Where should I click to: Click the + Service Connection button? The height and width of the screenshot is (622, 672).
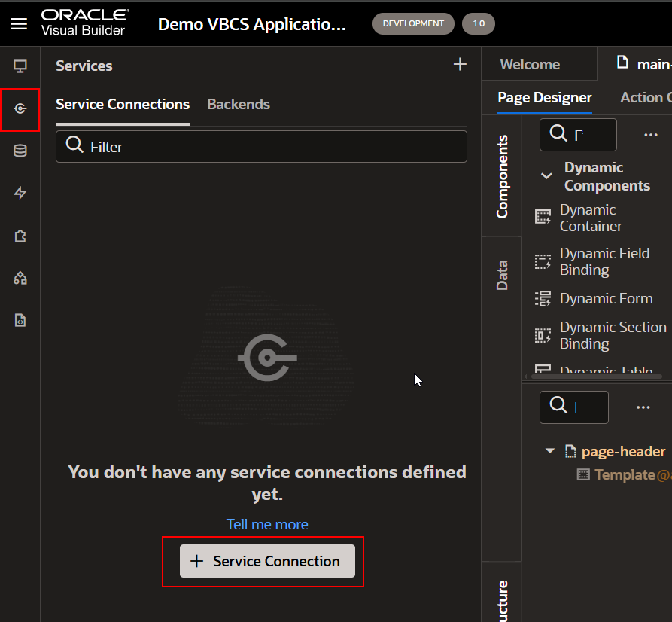(x=267, y=561)
